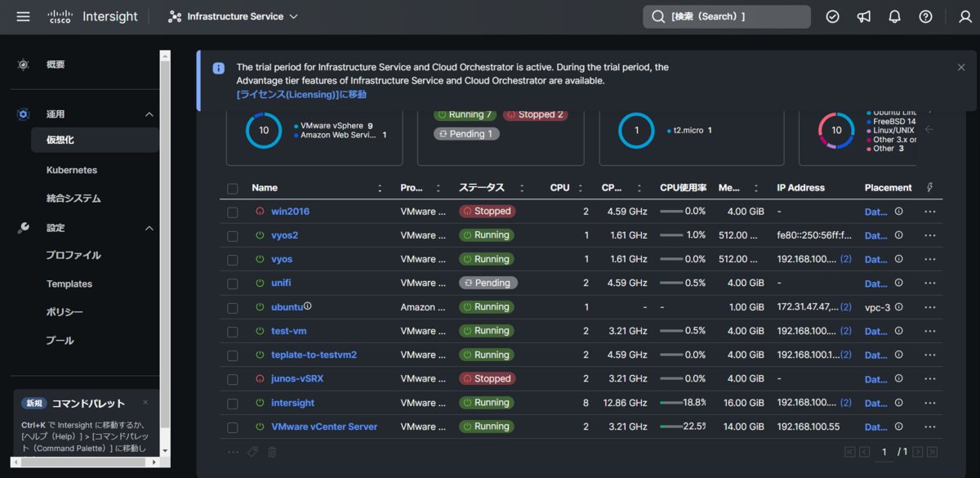980x478 pixels.
Task: Open プロファイル in the sidebar
Action: (x=73, y=255)
